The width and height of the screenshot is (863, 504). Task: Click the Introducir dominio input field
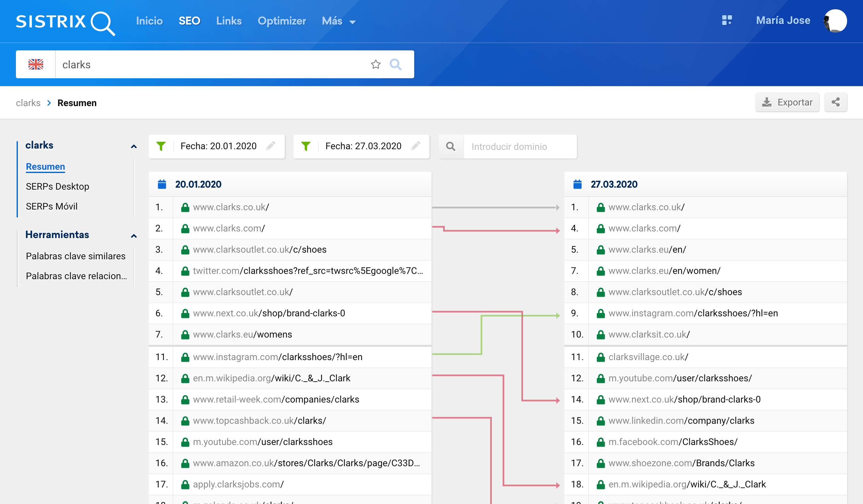coord(519,147)
